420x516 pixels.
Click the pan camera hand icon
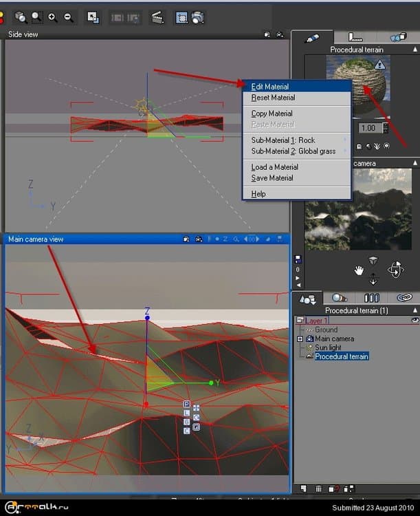[358, 270]
